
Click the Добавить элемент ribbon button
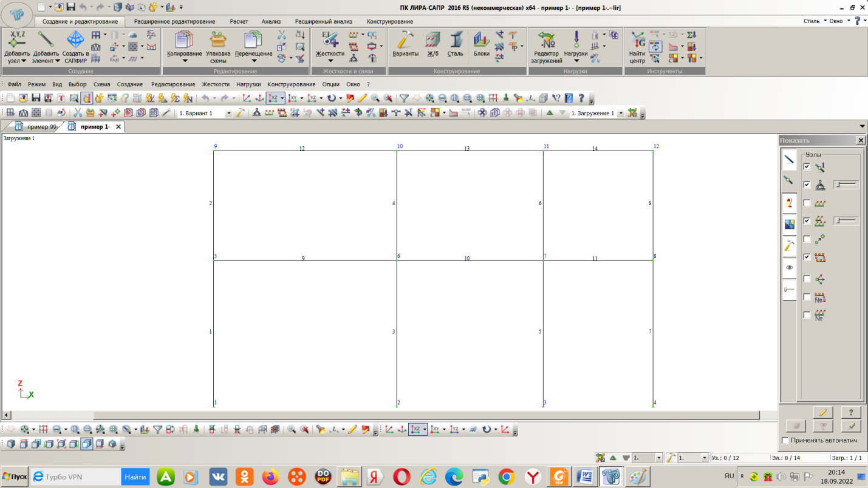46,47
